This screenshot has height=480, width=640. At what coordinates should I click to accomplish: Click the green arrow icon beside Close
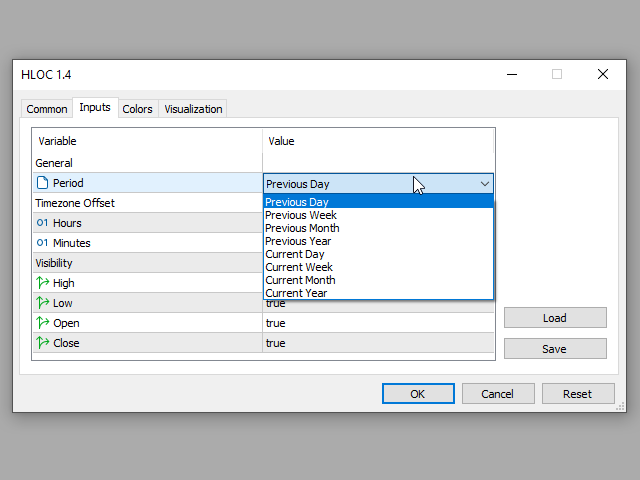click(x=42, y=343)
